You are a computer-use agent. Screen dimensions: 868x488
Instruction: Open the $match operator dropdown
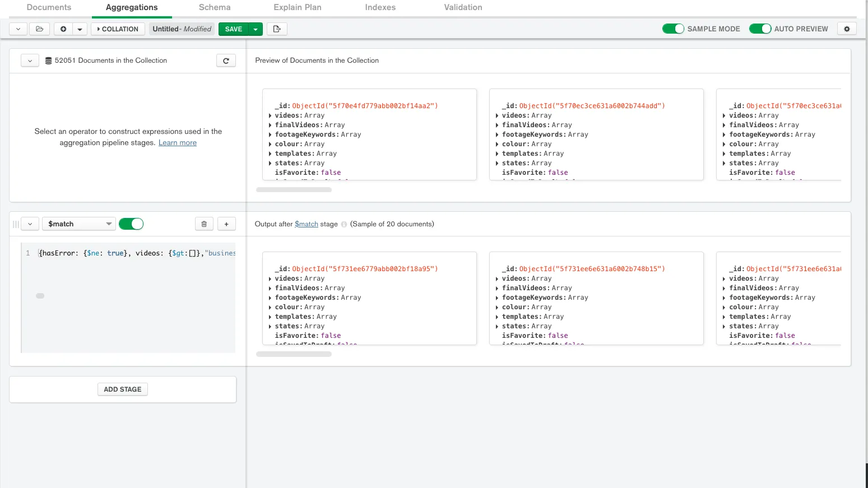79,224
